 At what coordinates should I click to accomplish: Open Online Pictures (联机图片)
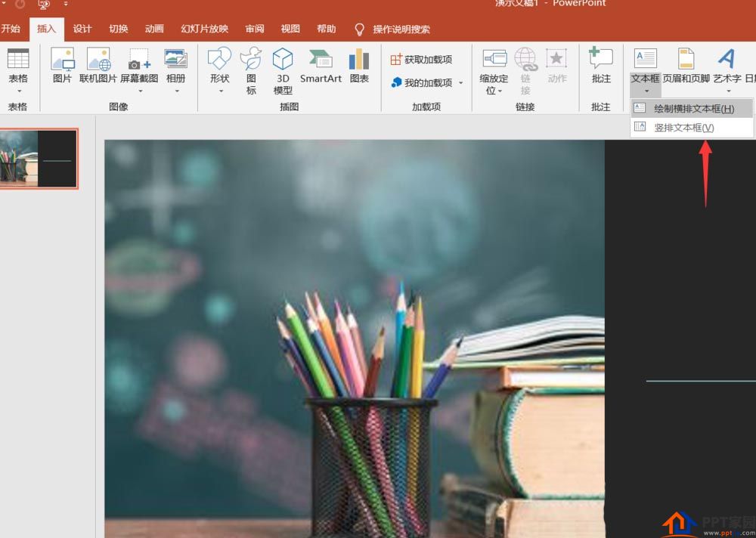click(98, 59)
